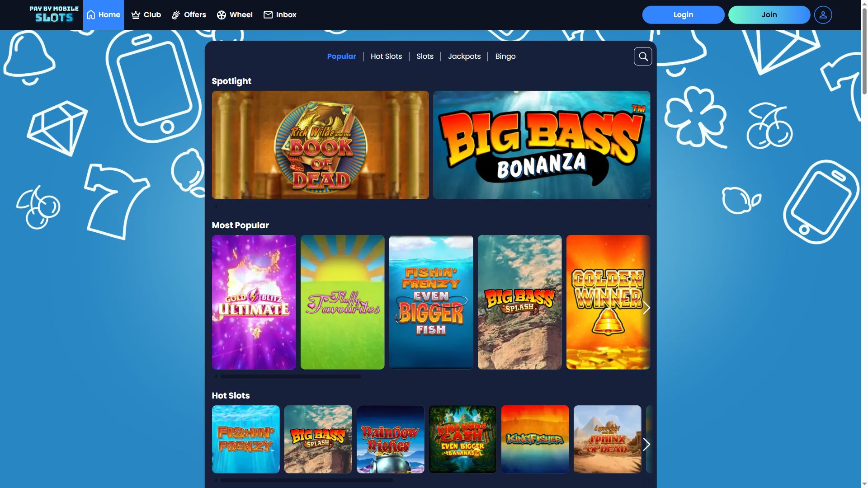Select the Popular tab
This screenshot has width=868, height=488.
click(x=342, y=56)
